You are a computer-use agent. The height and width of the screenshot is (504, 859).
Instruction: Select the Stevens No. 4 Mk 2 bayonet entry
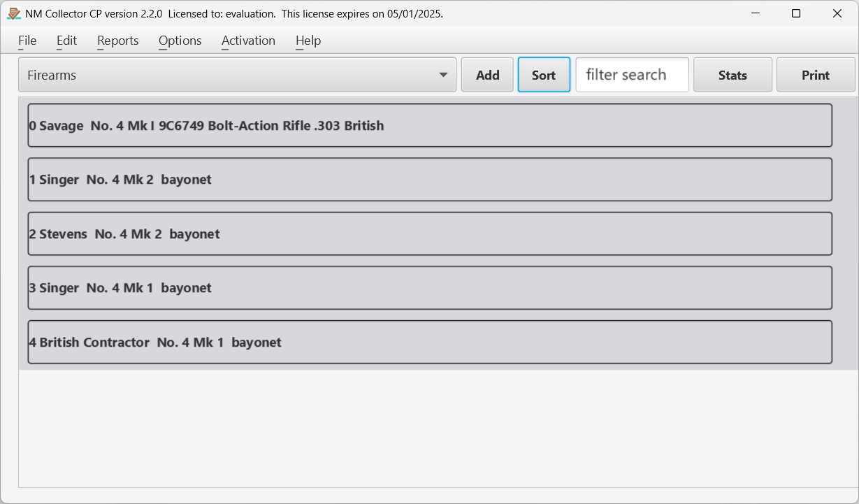430,233
